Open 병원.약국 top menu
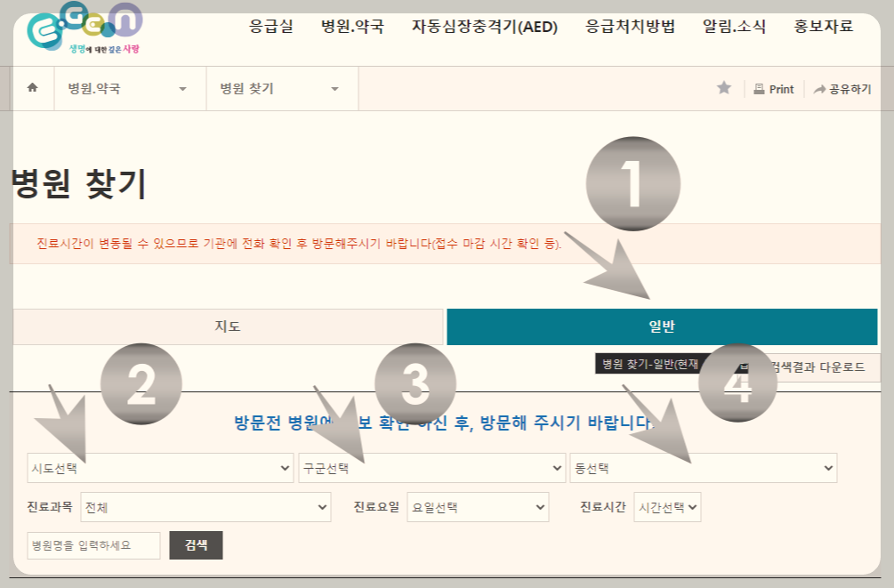Screen dimensions: 894x588 (x=352, y=26)
